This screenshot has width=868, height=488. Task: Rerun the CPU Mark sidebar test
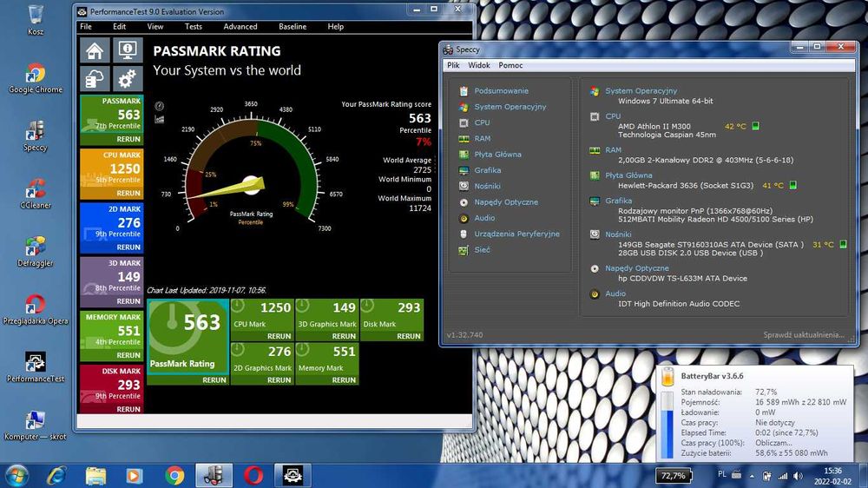coord(128,194)
